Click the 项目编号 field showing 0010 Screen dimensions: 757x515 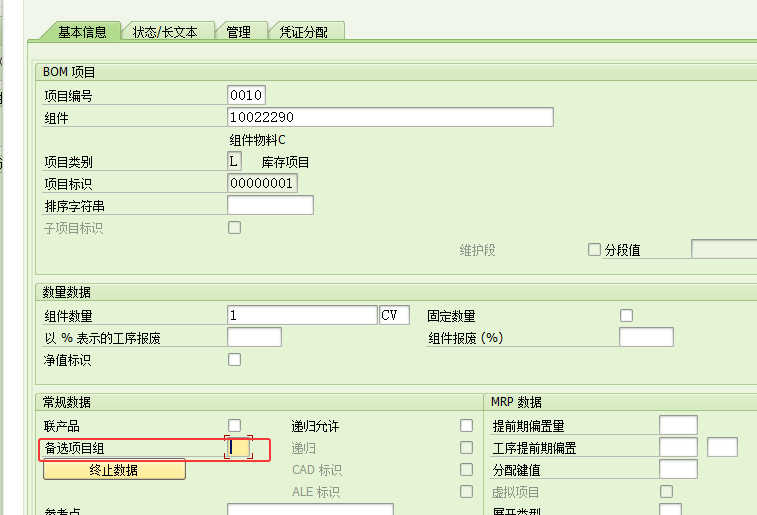pos(246,95)
